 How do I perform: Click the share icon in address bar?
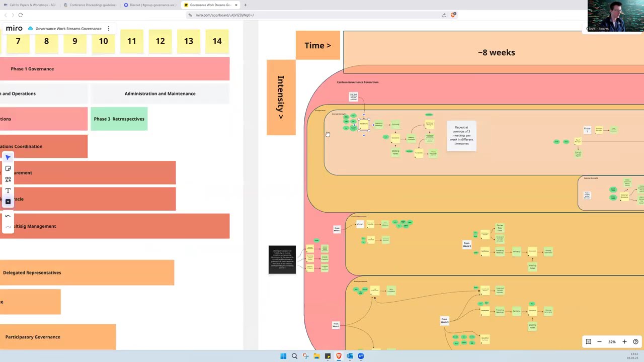click(444, 15)
